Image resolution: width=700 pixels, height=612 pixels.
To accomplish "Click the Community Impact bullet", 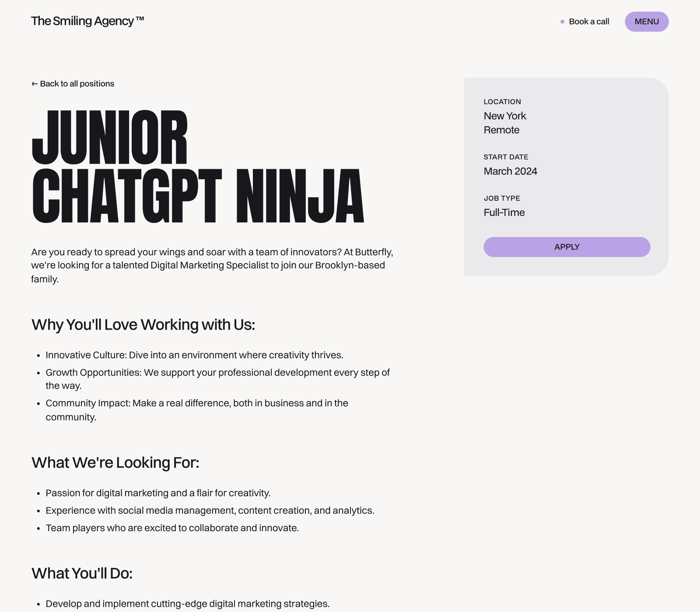I will pos(197,410).
